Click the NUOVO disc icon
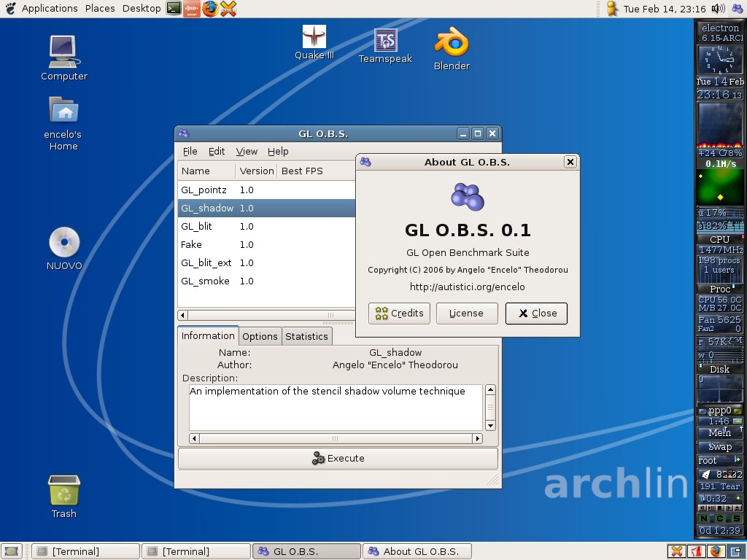 pos(64,242)
